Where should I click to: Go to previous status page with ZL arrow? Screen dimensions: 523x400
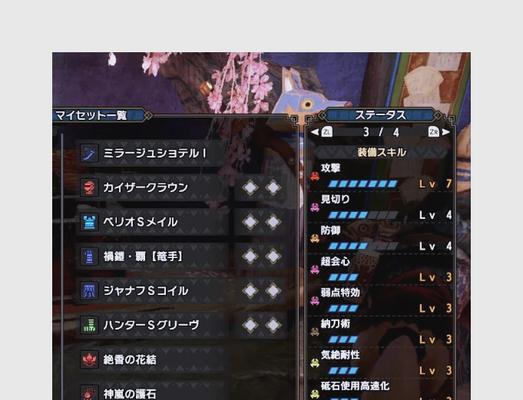322,132
